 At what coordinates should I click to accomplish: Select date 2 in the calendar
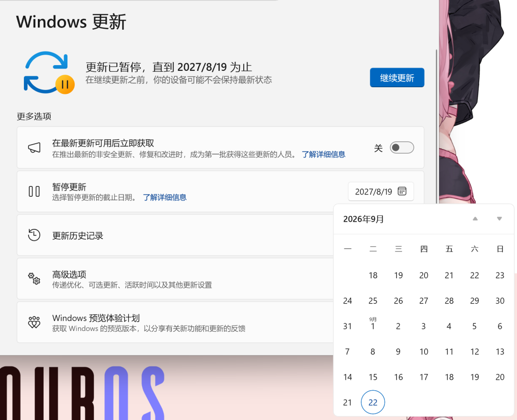click(398, 326)
